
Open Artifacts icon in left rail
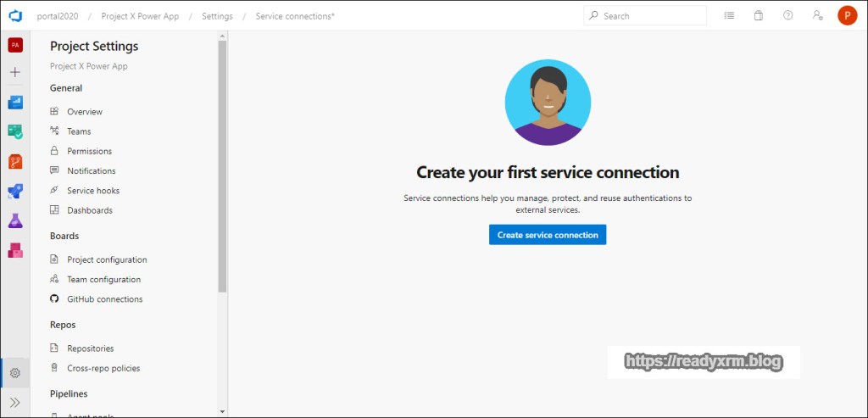tap(14, 250)
